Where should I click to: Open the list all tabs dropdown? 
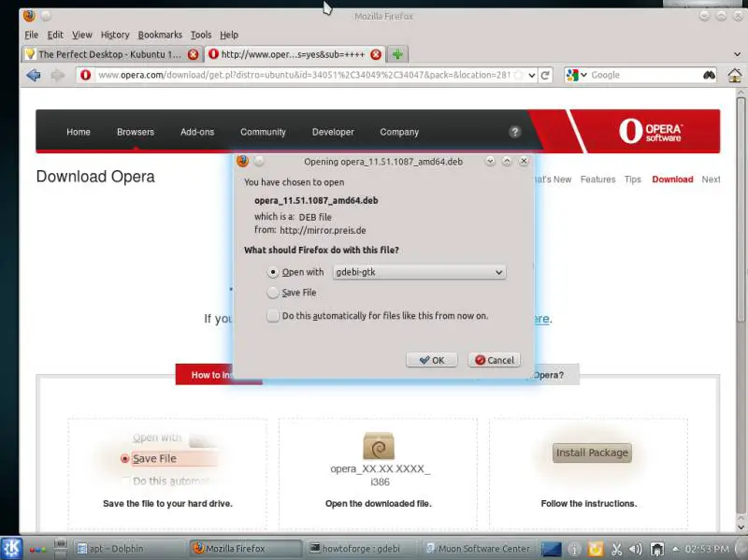pyautogui.click(x=737, y=54)
